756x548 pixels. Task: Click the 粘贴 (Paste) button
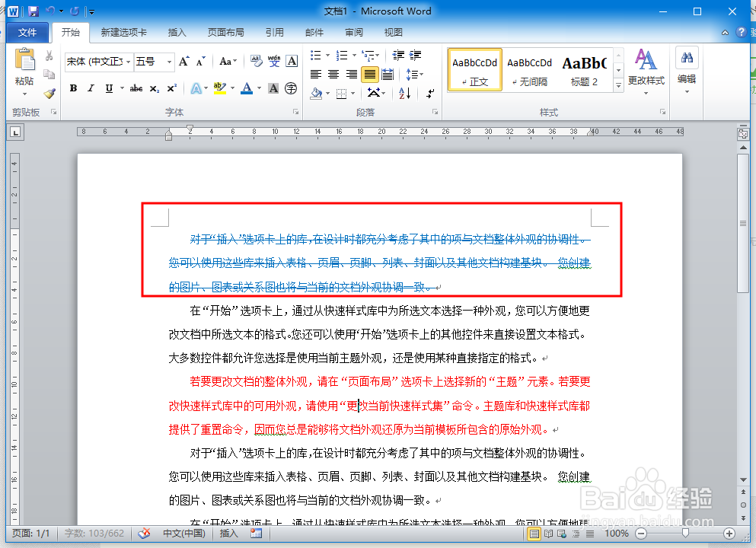coord(23,68)
